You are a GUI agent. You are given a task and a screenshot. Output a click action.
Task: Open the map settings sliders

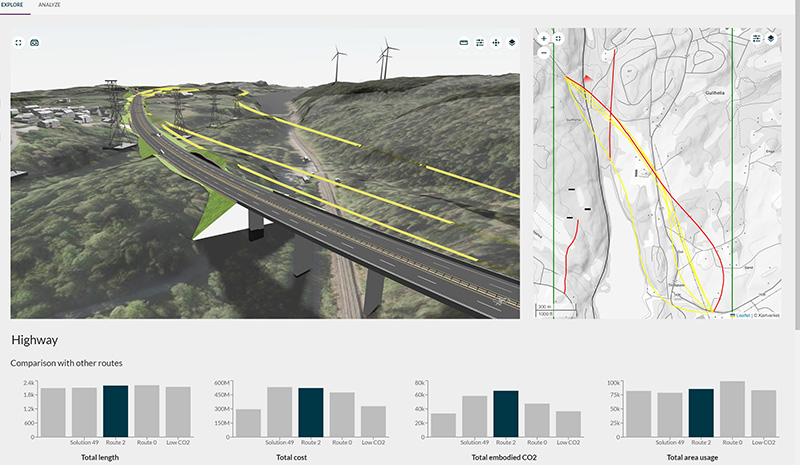[757, 38]
